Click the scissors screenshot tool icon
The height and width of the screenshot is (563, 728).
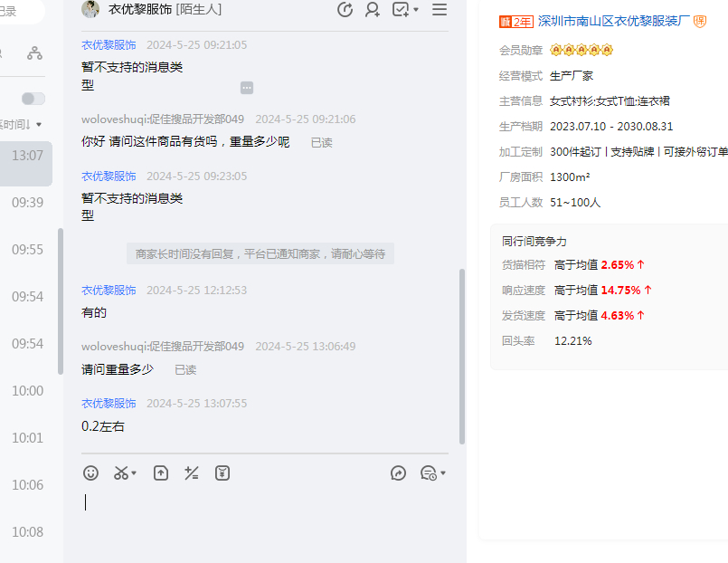tap(120, 472)
